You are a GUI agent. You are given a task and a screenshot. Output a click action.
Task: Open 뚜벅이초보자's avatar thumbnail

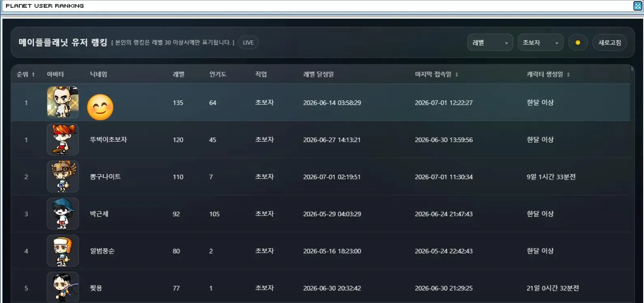(x=63, y=139)
